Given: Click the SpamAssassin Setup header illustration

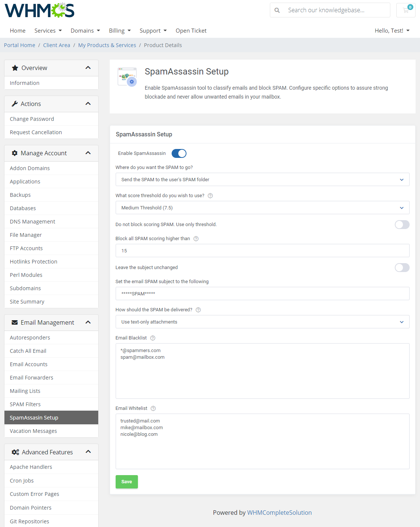Looking at the screenshot, I should click(x=127, y=77).
